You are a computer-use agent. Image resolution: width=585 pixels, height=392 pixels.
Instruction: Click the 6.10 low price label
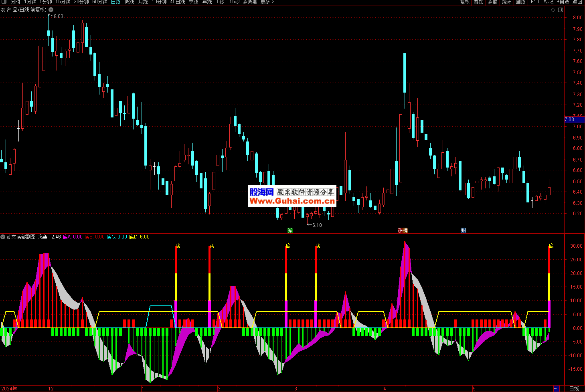(x=317, y=225)
